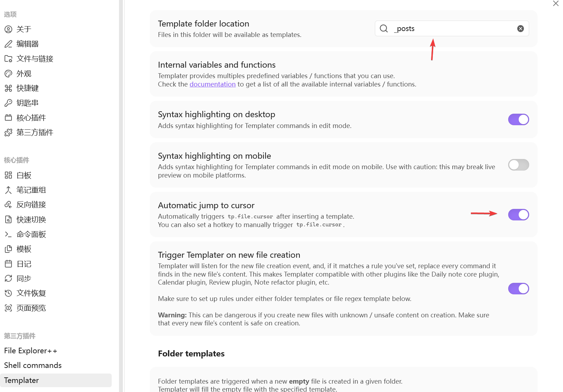Open the 关于 (About) settings section
The width and height of the screenshot is (563, 392).
pyautogui.click(x=24, y=29)
